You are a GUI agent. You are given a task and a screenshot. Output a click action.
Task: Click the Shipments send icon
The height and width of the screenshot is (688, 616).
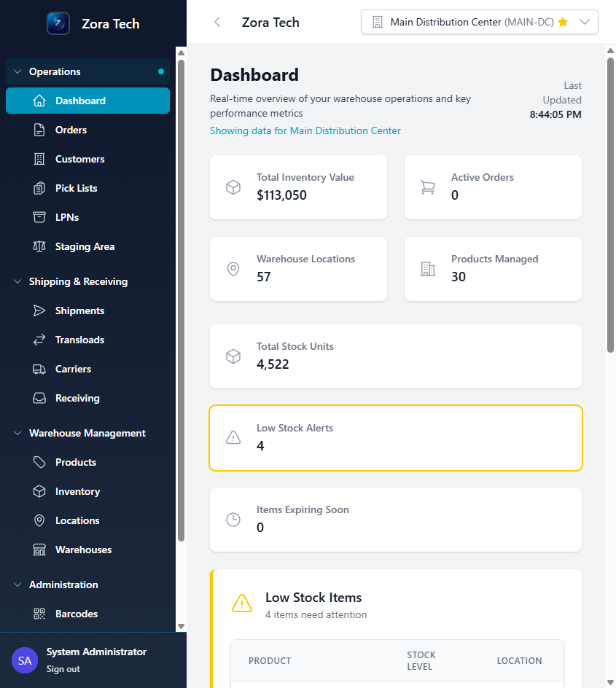point(39,310)
